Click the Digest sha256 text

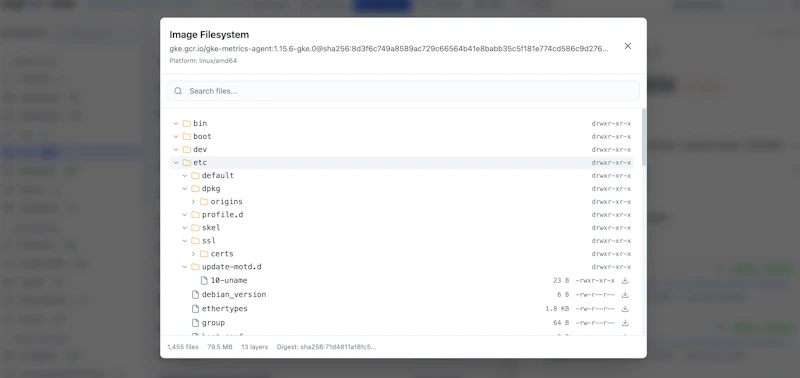click(327, 347)
